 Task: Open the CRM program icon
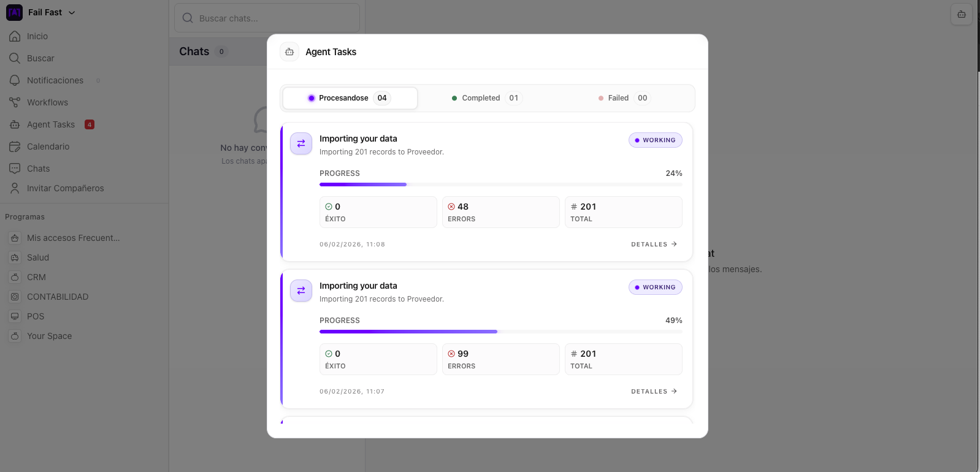point(15,277)
